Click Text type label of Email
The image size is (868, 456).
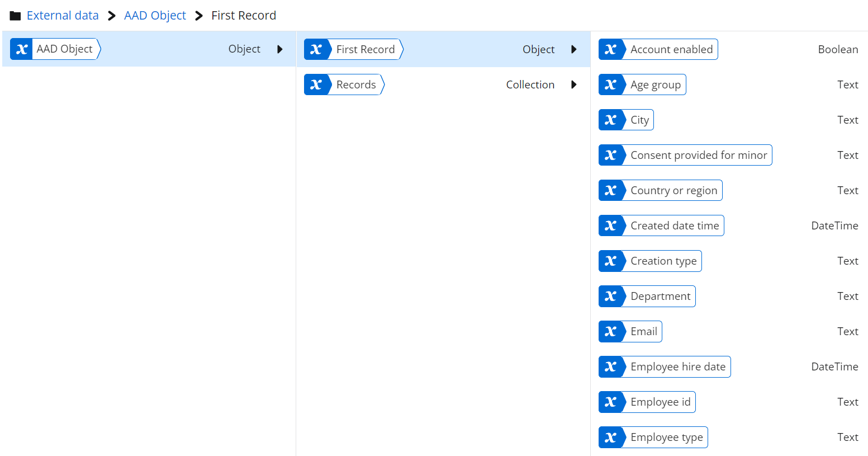847,331
